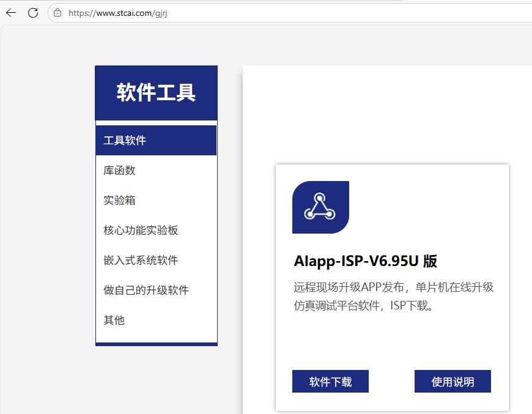Viewport: 532px width, 414px height.
Task: Click the 使用说明 instructions button
Action: (453, 382)
